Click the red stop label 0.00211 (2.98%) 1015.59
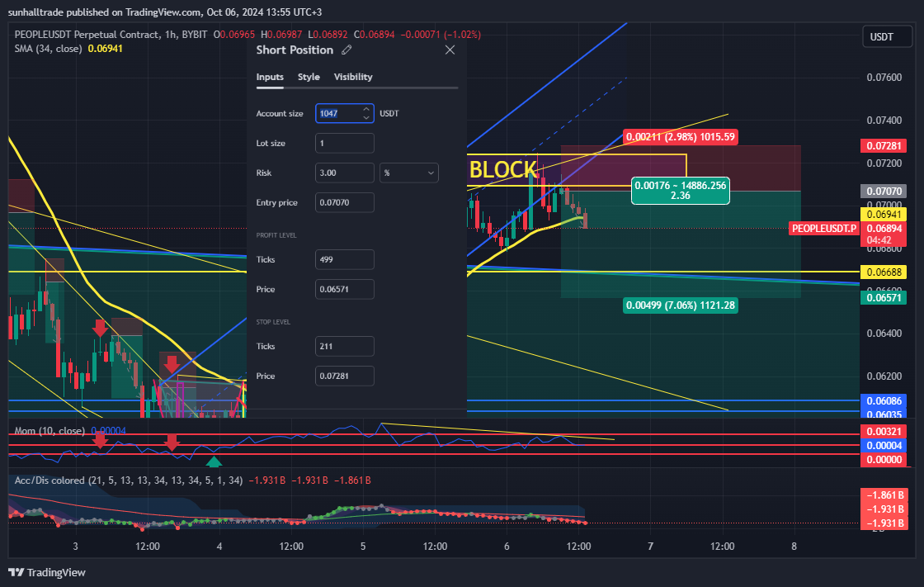924x587 pixels. 680,137
